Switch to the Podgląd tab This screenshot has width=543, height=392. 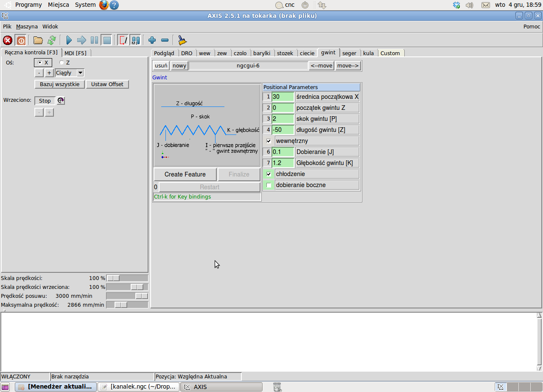click(x=164, y=53)
